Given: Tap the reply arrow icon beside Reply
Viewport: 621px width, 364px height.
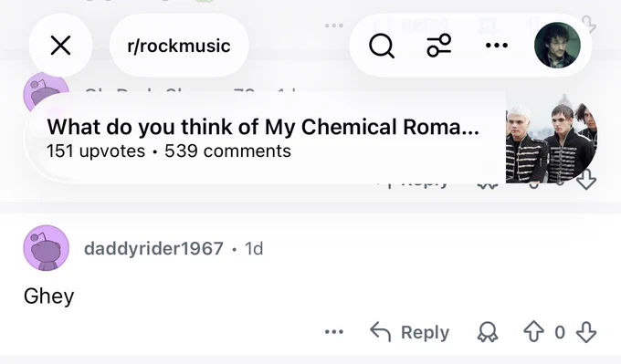Looking at the screenshot, I should pos(380,332).
